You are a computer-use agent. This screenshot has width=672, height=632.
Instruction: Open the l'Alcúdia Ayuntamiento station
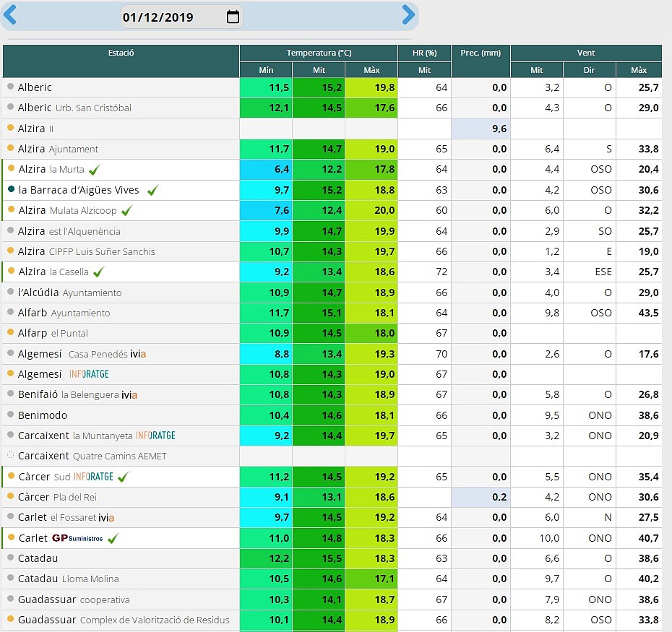pos(69,293)
